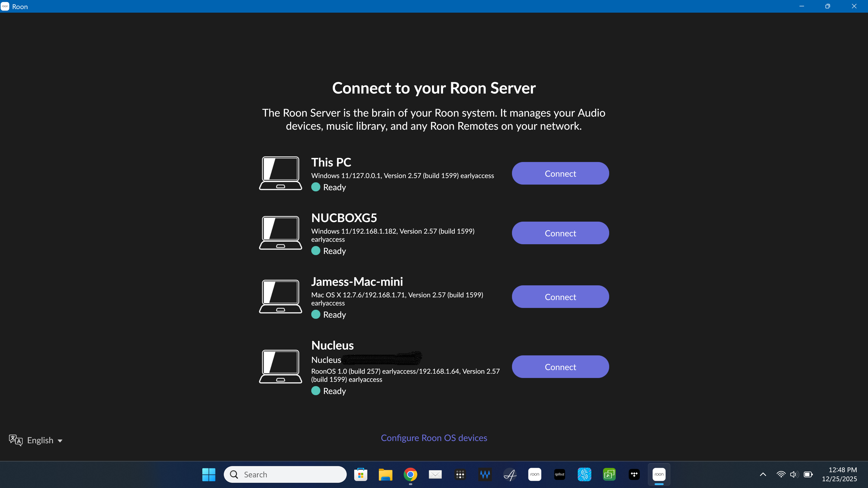Image resolution: width=868 pixels, height=488 pixels.
Task: Connect to the NUCBOXG5 server
Action: pyautogui.click(x=560, y=233)
